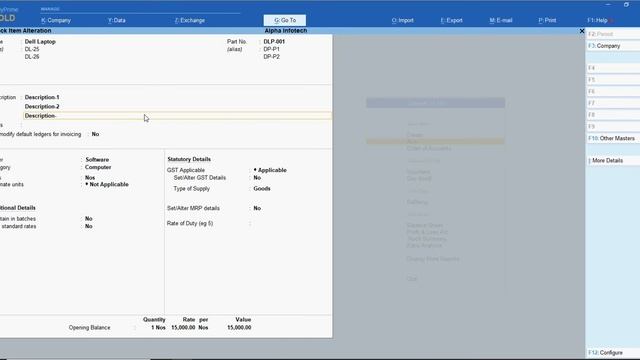This screenshot has height=360, width=640.
Task: Click the alias DL-26 field
Action: click(x=32, y=57)
